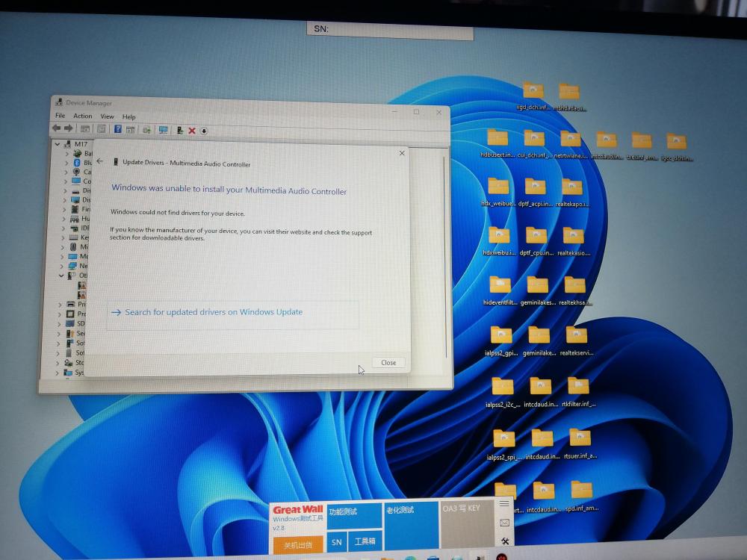Select the realtekapo.i... desktop folder
This screenshot has width=747, height=560.
tap(572, 193)
